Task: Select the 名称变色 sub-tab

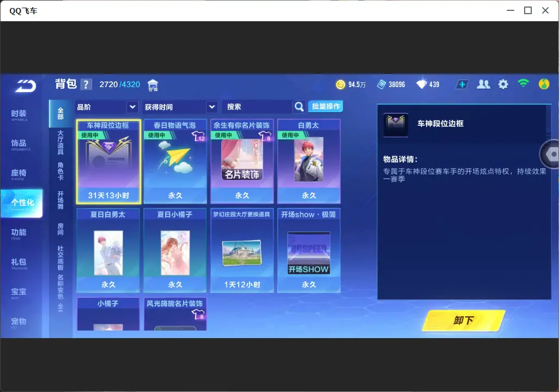Action: point(60,286)
